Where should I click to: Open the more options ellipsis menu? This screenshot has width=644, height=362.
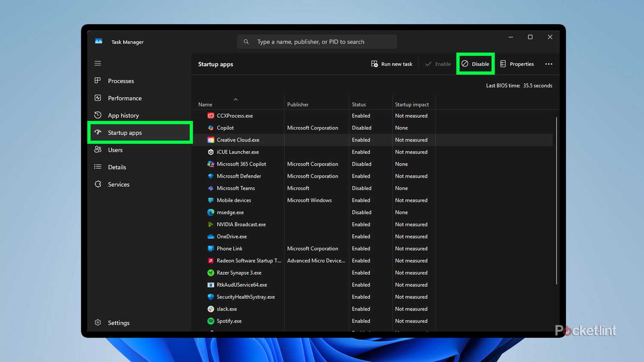[x=549, y=63]
